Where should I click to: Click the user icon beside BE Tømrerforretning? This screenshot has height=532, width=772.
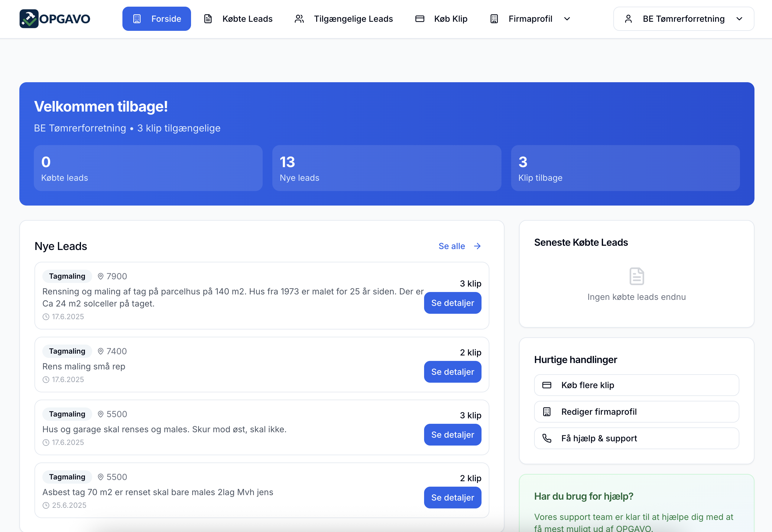[x=628, y=19]
